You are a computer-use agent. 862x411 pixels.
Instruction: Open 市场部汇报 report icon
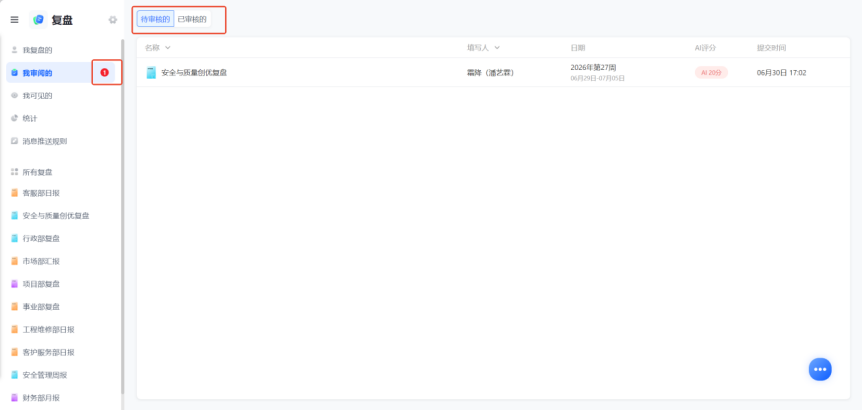[14, 261]
